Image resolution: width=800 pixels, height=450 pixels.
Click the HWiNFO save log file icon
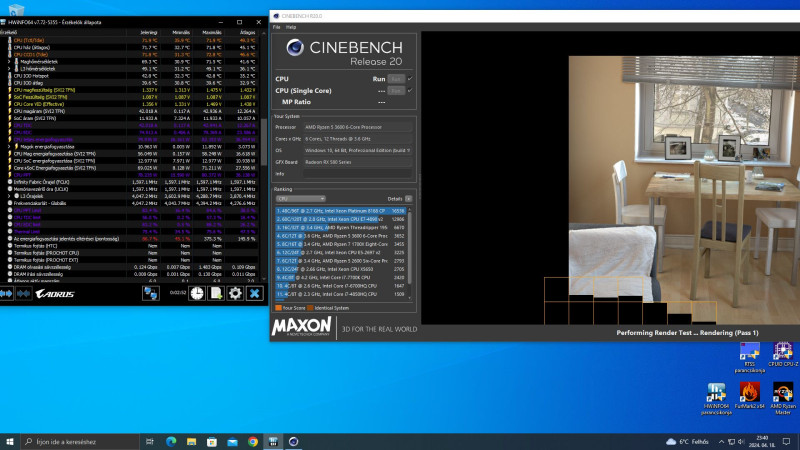pos(216,293)
